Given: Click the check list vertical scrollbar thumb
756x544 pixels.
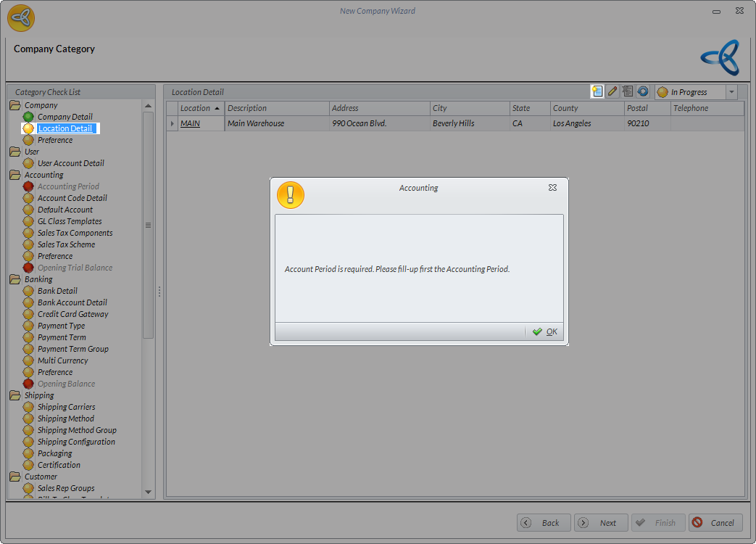Looking at the screenshot, I should [x=148, y=226].
